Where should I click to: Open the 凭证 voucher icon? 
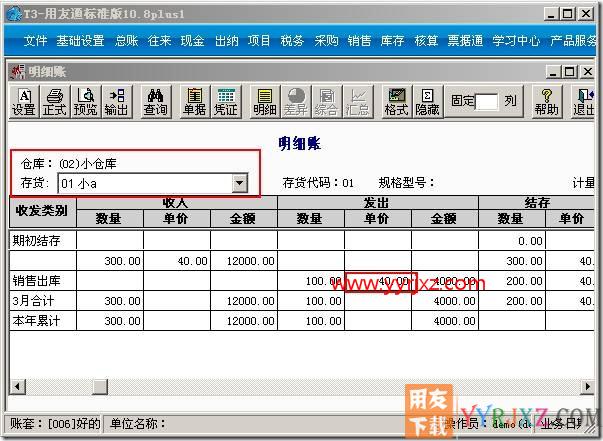pos(226,102)
